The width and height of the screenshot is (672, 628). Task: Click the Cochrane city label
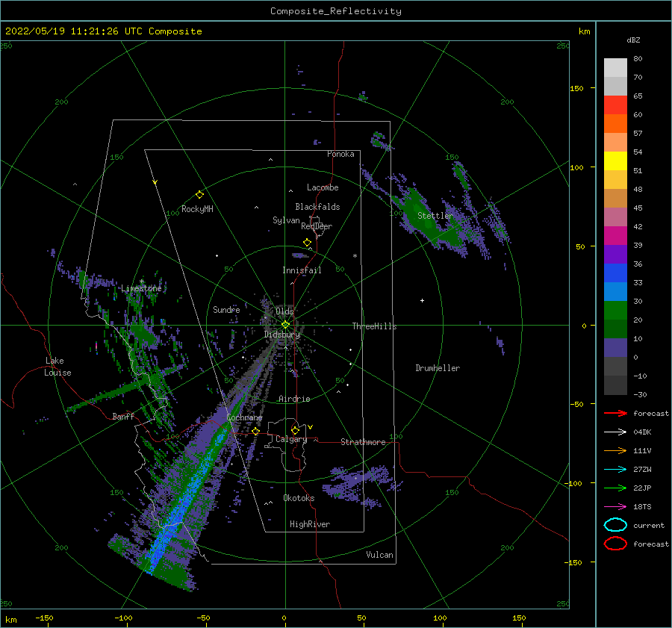click(x=244, y=417)
